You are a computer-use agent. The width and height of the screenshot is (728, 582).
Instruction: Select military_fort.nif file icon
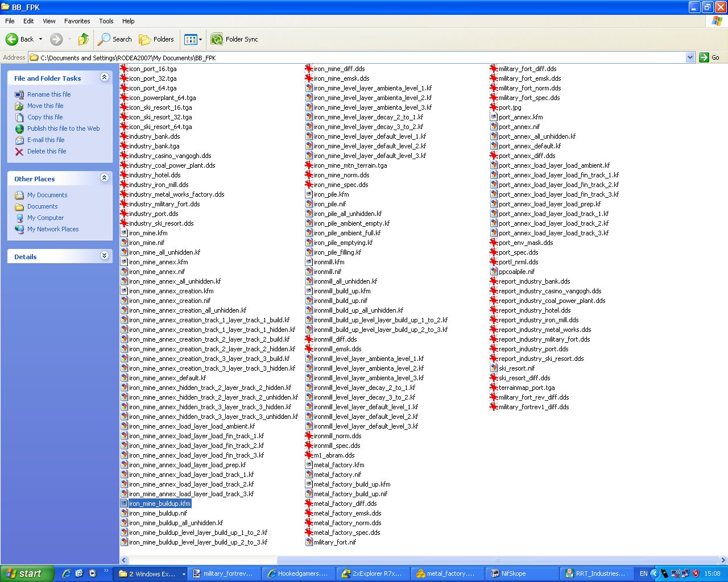click(x=309, y=542)
